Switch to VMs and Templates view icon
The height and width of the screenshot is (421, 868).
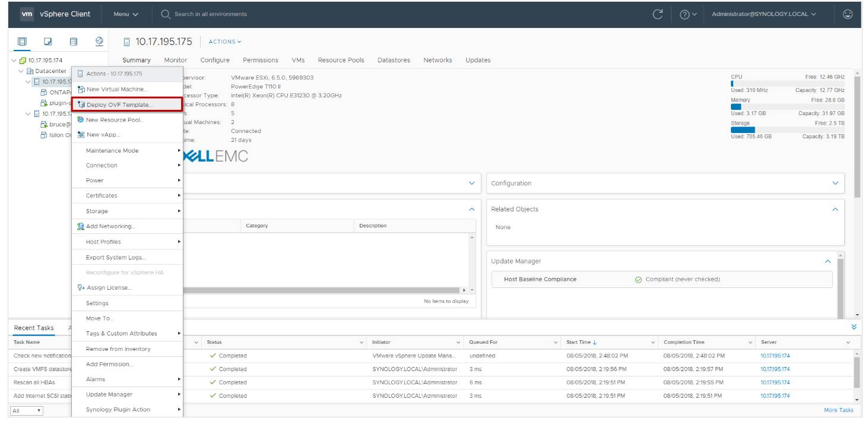pyautogui.click(x=48, y=42)
